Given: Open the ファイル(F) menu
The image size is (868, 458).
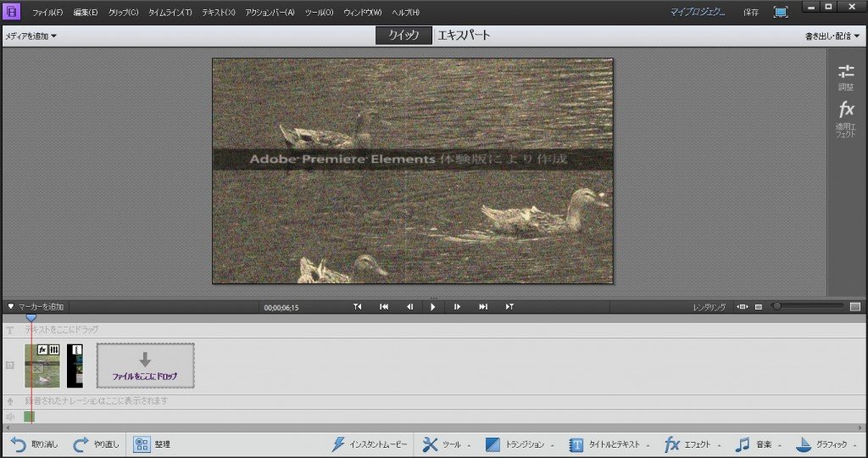Looking at the screenshot, I should (x=47, y=12).
